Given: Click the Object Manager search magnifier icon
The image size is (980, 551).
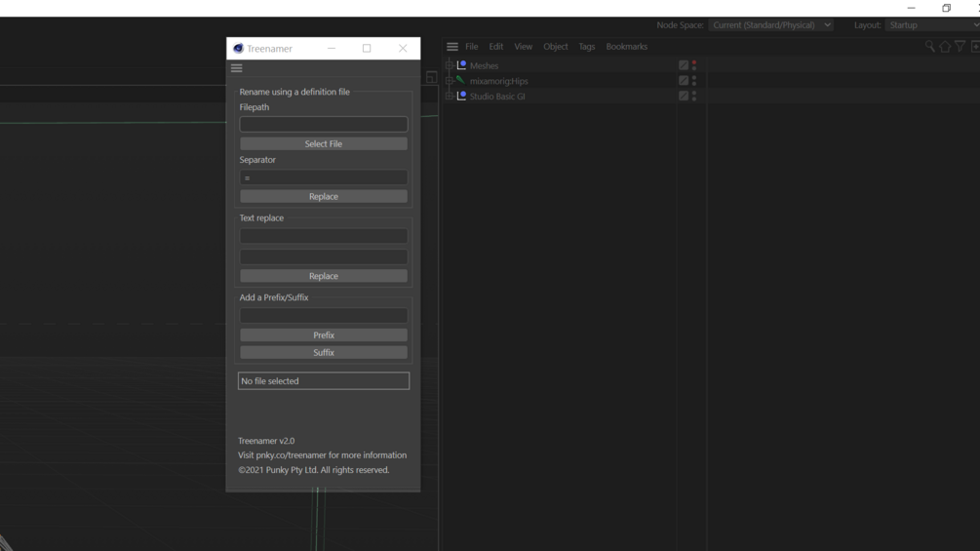Looking at the screenshot, I should 930,46.
